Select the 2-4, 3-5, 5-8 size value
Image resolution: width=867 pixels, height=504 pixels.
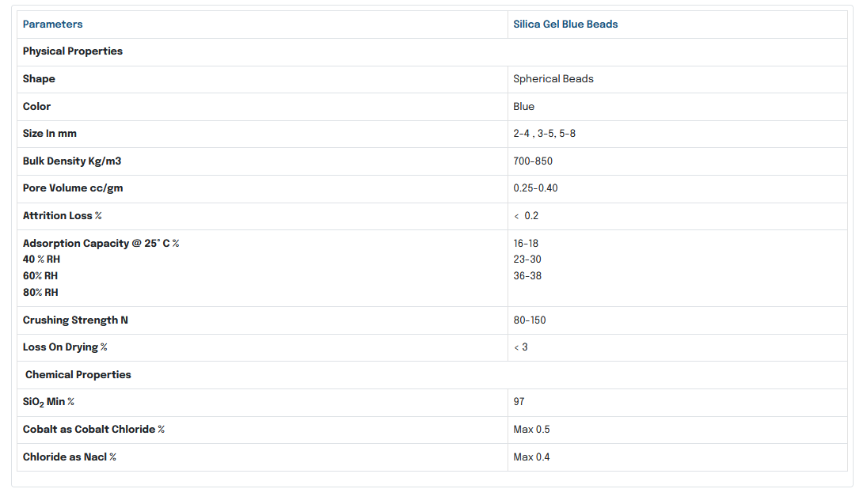tap(544, 134)
